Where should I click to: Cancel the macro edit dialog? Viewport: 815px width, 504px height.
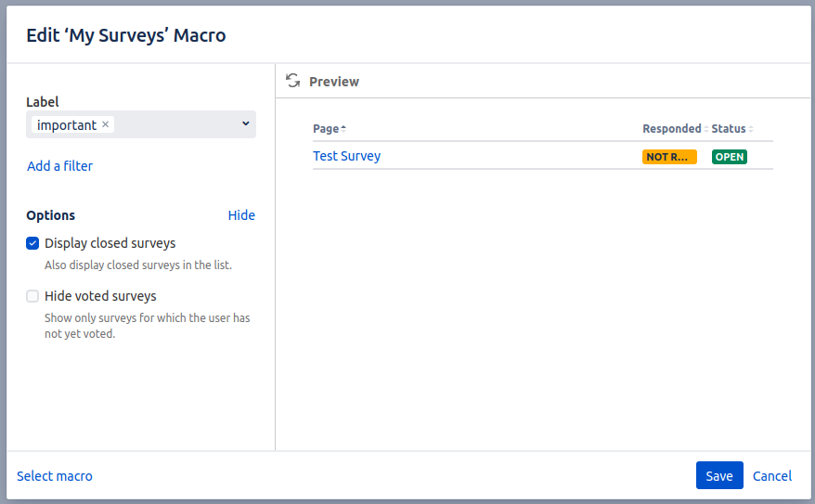pyautogui.click(x=771, y=476)
